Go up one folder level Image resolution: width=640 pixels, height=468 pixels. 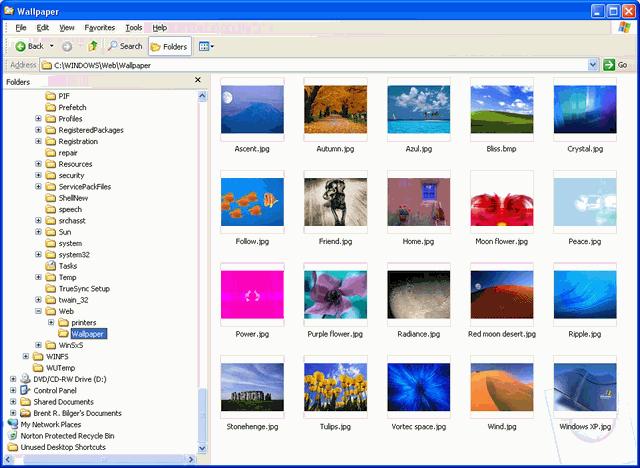coord(93,46)
